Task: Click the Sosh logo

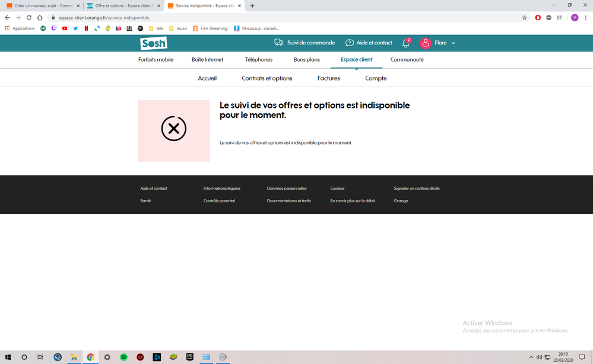Action: (153, 43)
